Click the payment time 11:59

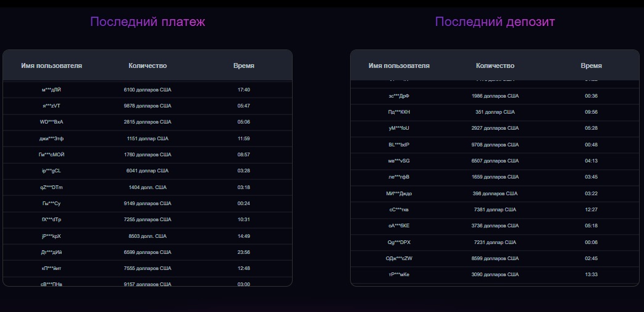point(244,138)
